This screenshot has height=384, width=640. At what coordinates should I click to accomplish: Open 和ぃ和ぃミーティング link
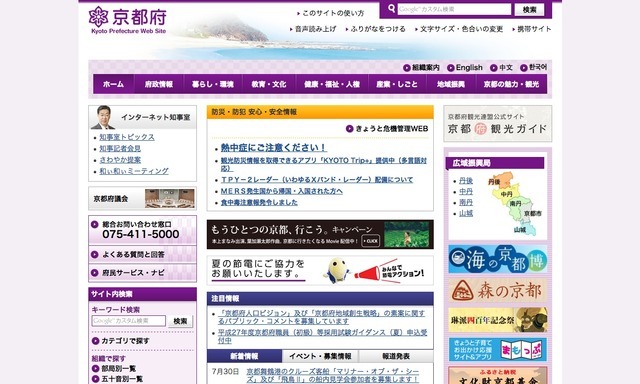(134, 171)
